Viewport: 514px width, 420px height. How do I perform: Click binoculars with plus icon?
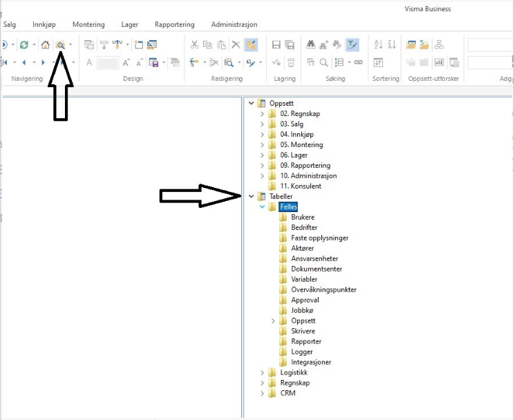[324, 45]
